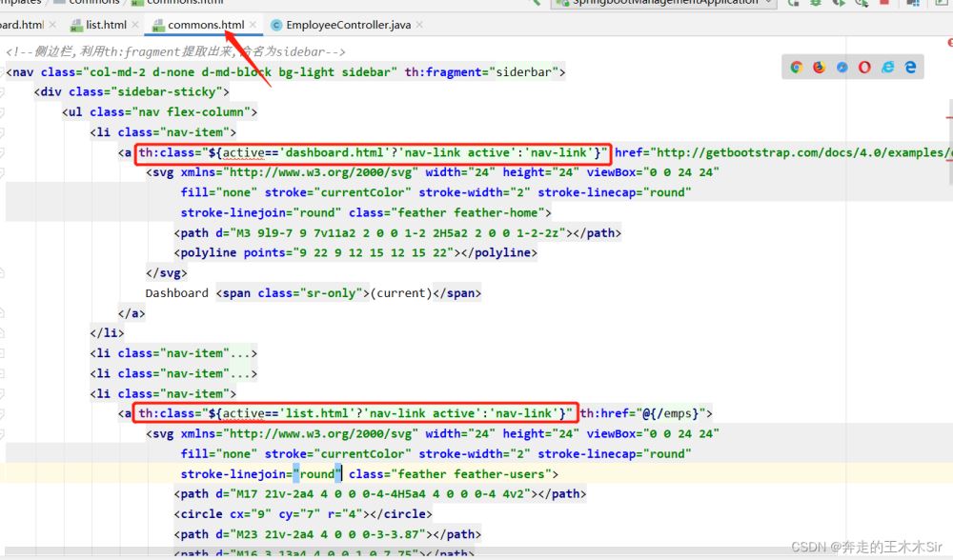Screen dimensions: 953x560
Task: Open preview in Opera browser icon
Action: [865, 67]
